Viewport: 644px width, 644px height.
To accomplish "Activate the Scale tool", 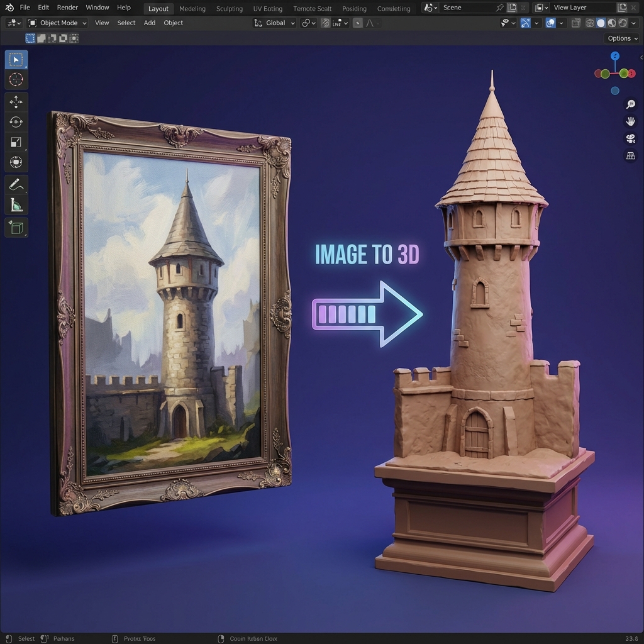I will click(x=16, y=142).
